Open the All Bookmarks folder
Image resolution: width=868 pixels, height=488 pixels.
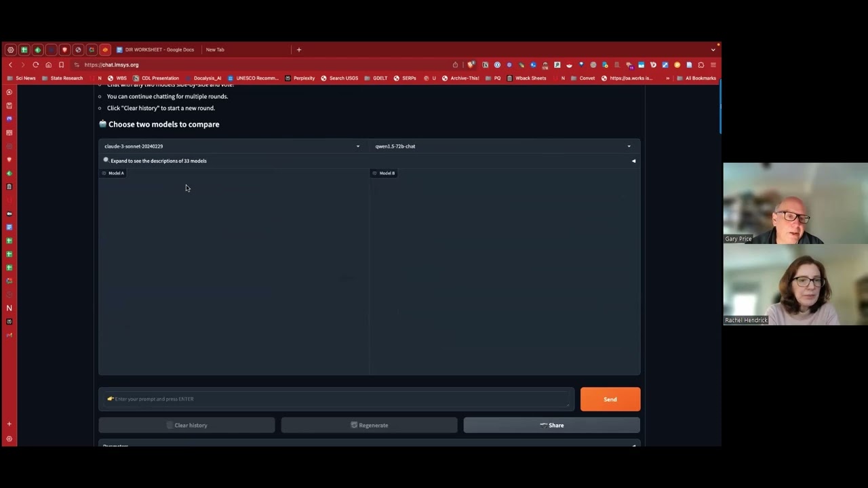coord(696,78)
